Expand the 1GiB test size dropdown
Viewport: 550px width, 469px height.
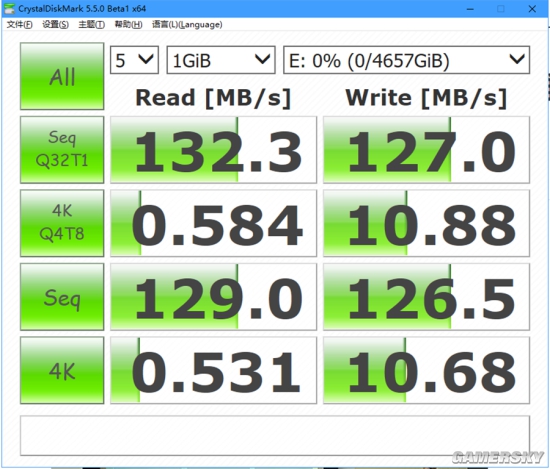[x=221, y=60]
